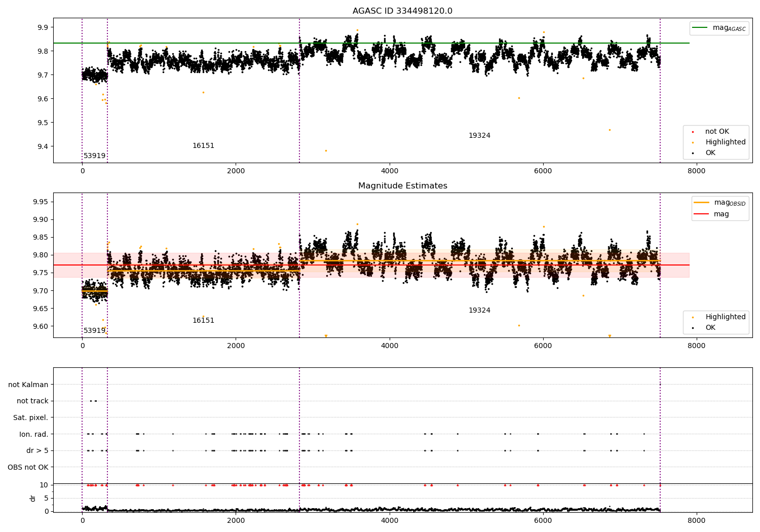Click the 6000 x-tick under bottom plot
Screen dimensions: 760x532
tap(543, 521)
